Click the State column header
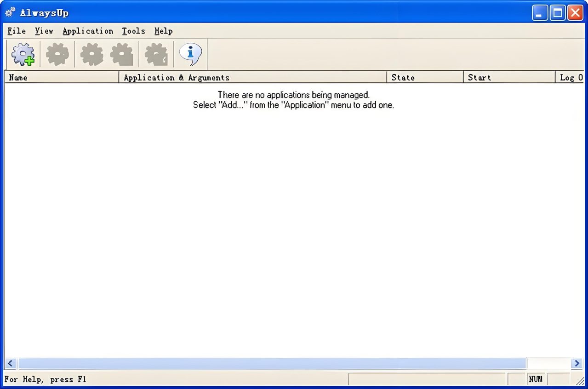588x389 pixels. click(x=425, y=77)
